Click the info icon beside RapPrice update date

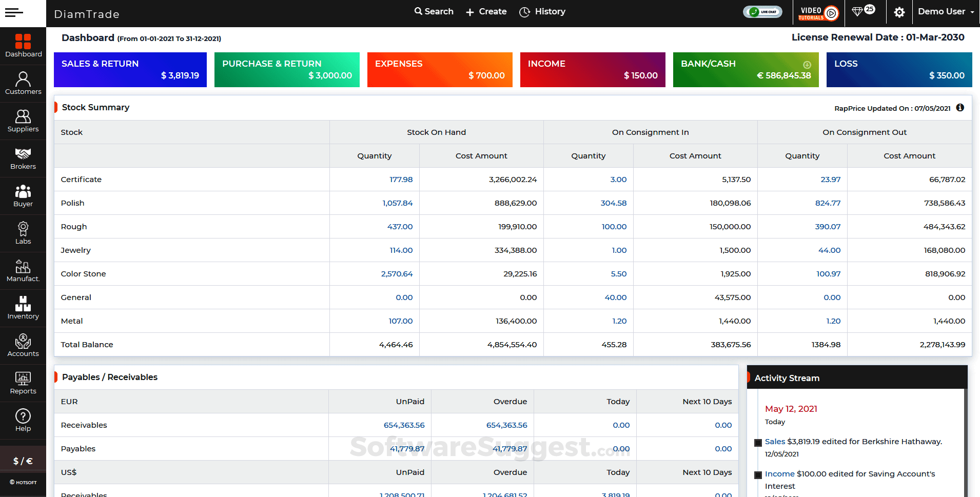(961, 108)
